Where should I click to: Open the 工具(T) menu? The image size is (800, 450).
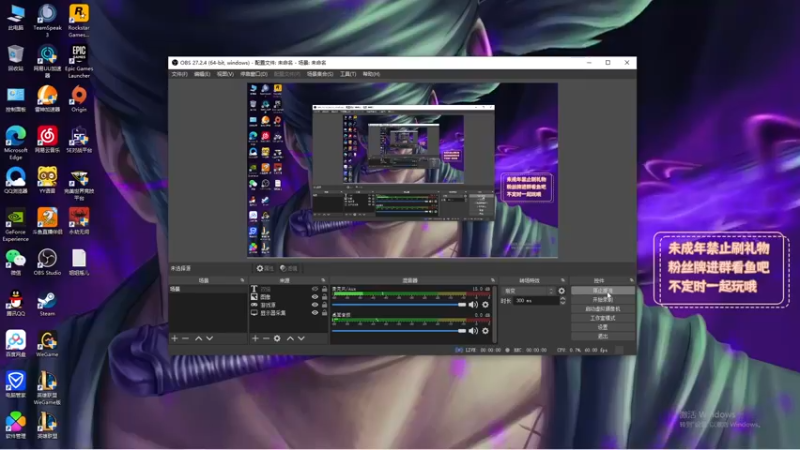[x=348, y=74]
